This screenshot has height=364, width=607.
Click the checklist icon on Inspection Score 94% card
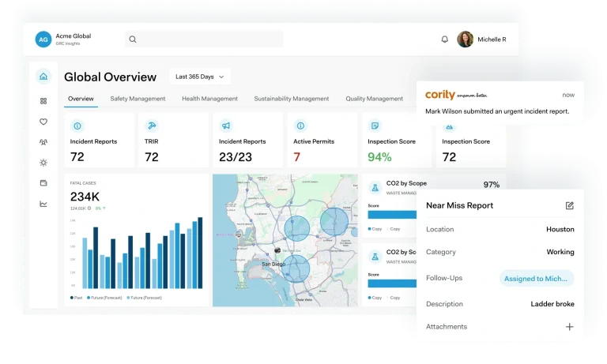coord(375,126)
